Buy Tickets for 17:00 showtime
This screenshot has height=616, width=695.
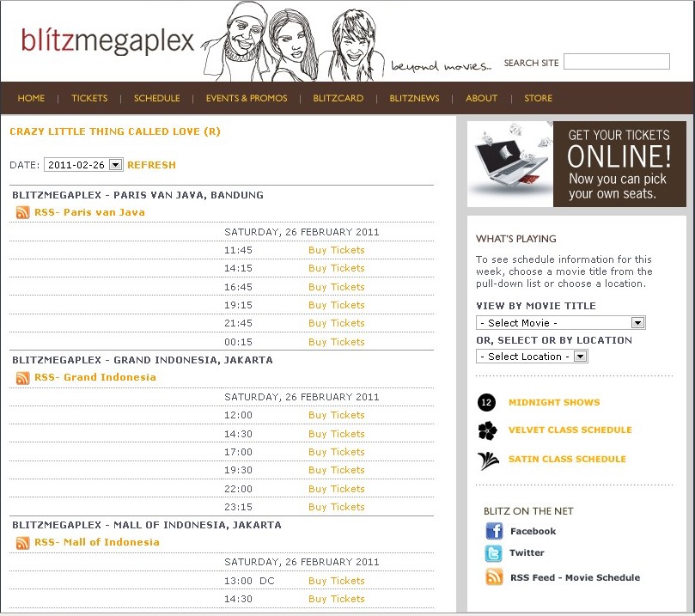pos(337,452)
